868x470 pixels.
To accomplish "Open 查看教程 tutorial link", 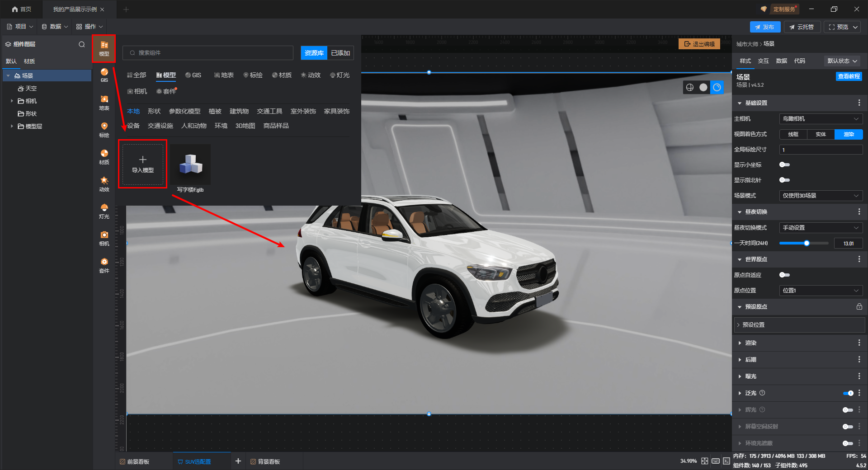I will (849, 76).
